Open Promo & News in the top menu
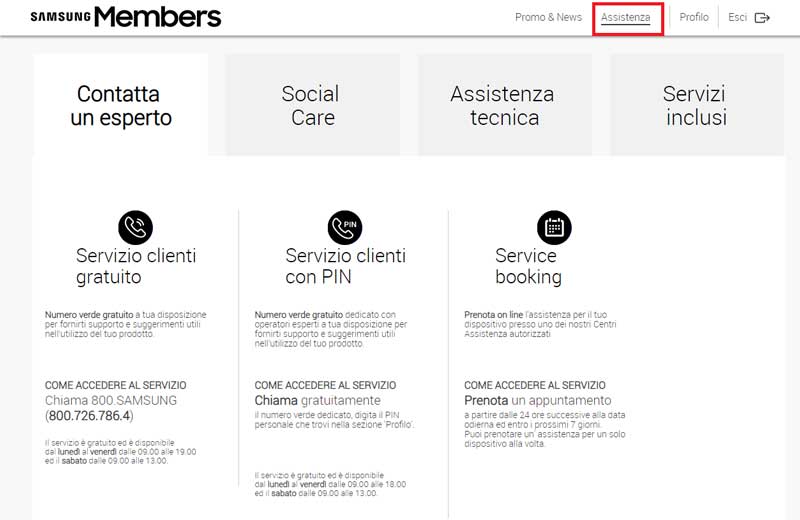Screen dimensions: 800x520 pos(548,17)
